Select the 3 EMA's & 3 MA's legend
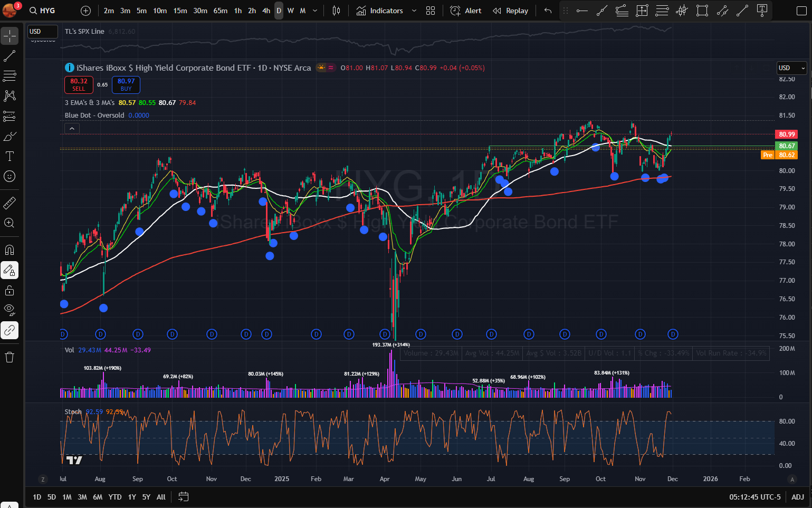Image resolution: width=812 pixels, height=508 pixels. coord(90,103)
